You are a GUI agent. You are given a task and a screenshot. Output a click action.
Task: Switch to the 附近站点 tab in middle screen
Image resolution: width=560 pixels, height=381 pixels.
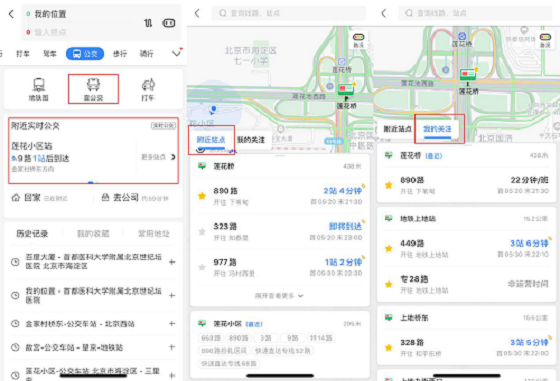[211, 140]
